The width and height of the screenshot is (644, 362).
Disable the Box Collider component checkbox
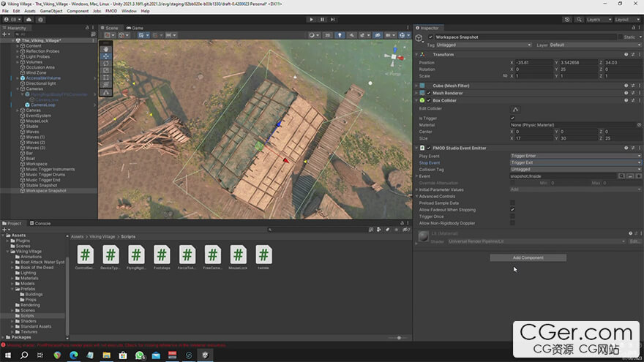tap(429, 100)
